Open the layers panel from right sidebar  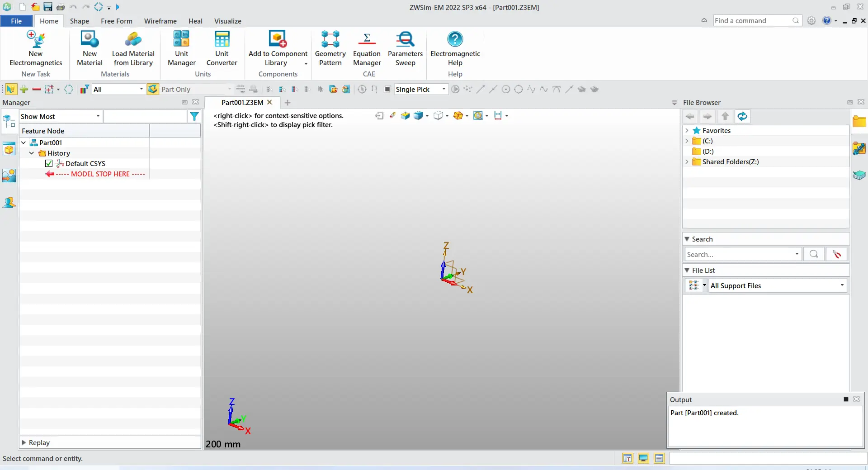[859, 175]
